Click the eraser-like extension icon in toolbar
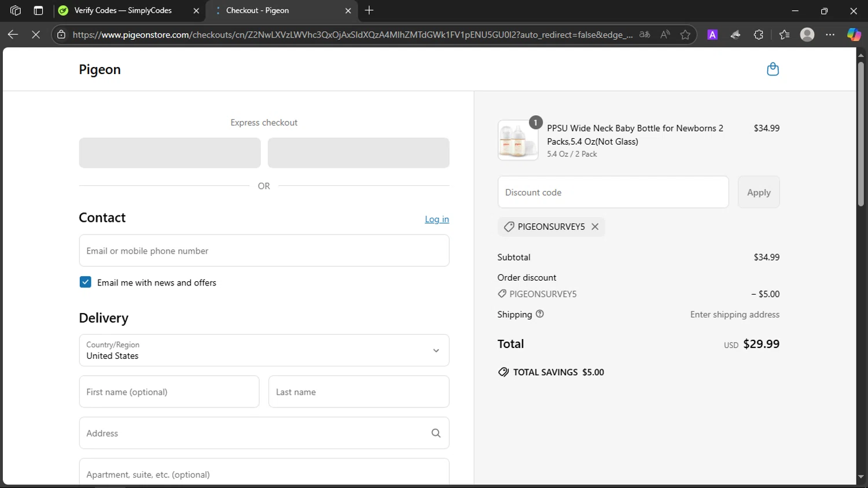This screenshot has width=868, height=488. (x=735, y=35)
